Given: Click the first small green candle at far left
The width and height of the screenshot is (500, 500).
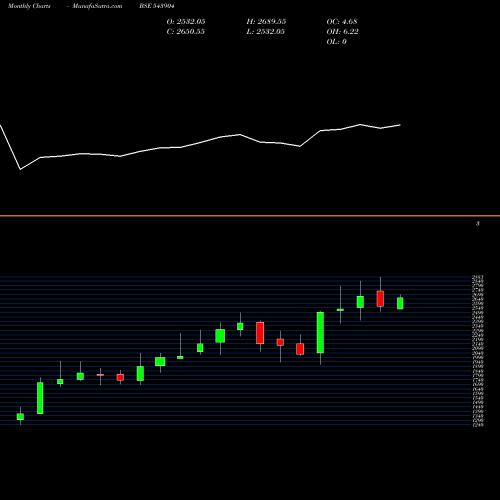Looking at the screenshot, I should [x=20, y=416].
